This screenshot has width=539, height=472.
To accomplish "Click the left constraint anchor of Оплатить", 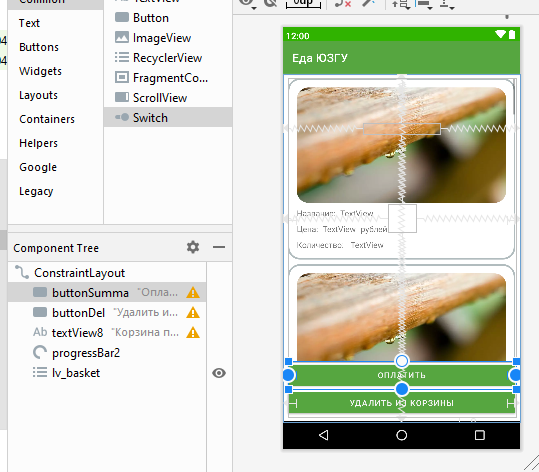I will [288, 375].
